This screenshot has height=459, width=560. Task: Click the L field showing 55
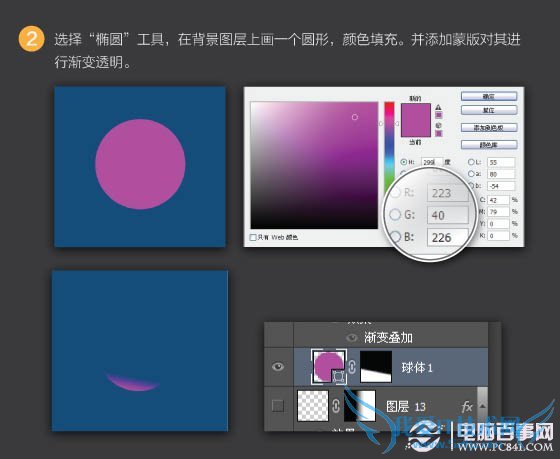point(501,162)
